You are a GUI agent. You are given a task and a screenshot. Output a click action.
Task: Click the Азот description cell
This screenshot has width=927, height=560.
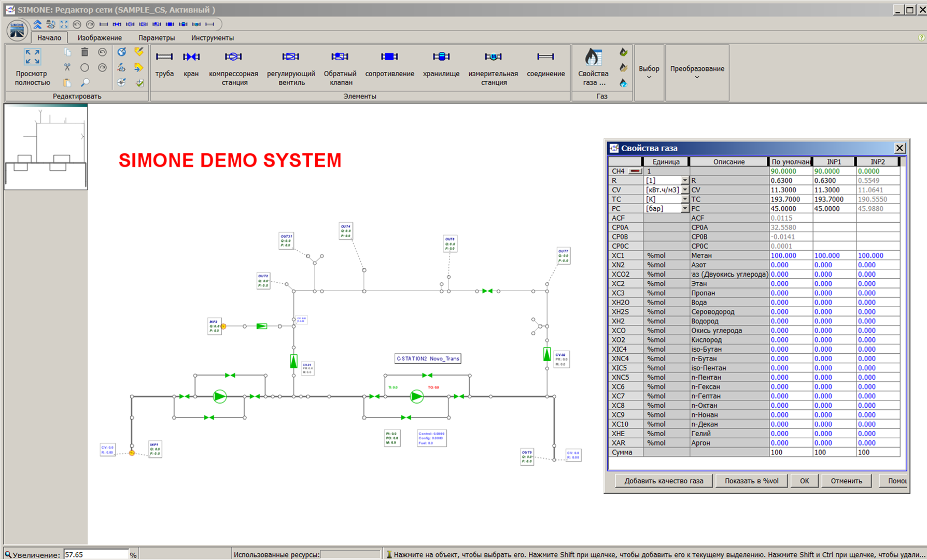728,265
